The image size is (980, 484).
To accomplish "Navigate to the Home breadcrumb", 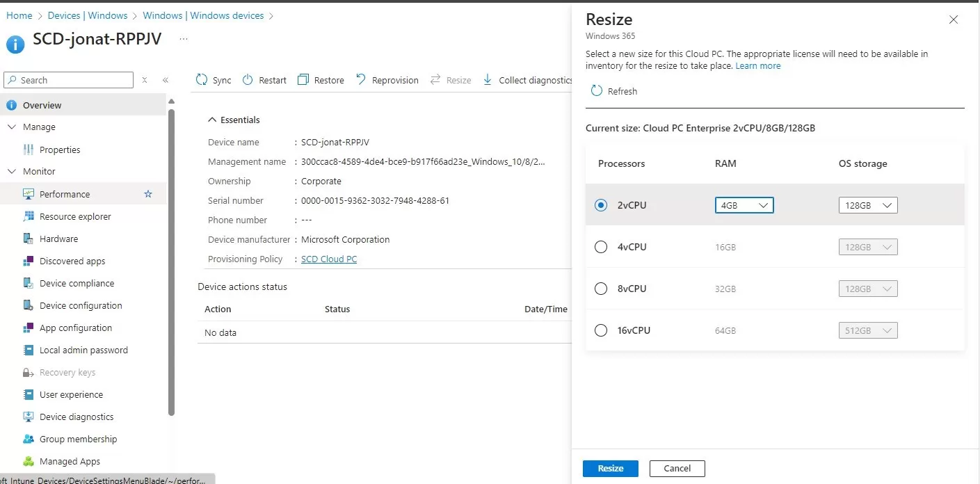I will click(x=19, y=15).
